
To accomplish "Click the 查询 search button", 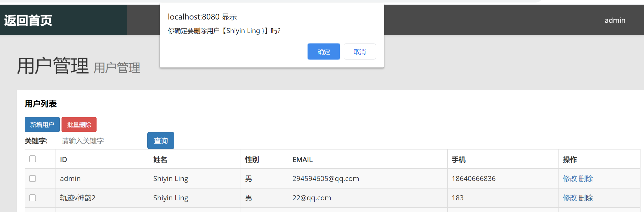I will point(161,141).
